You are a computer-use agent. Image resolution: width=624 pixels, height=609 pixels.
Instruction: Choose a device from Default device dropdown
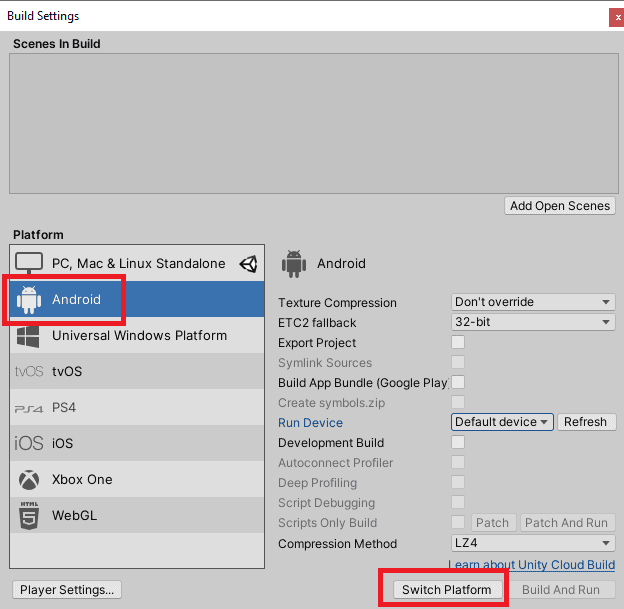click(502, 422)
